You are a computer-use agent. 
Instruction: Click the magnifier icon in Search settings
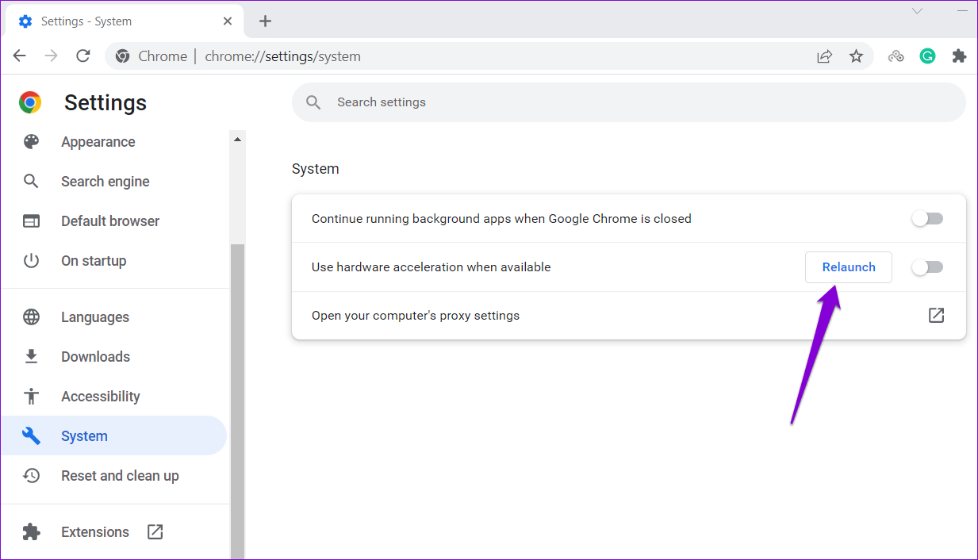313,102
